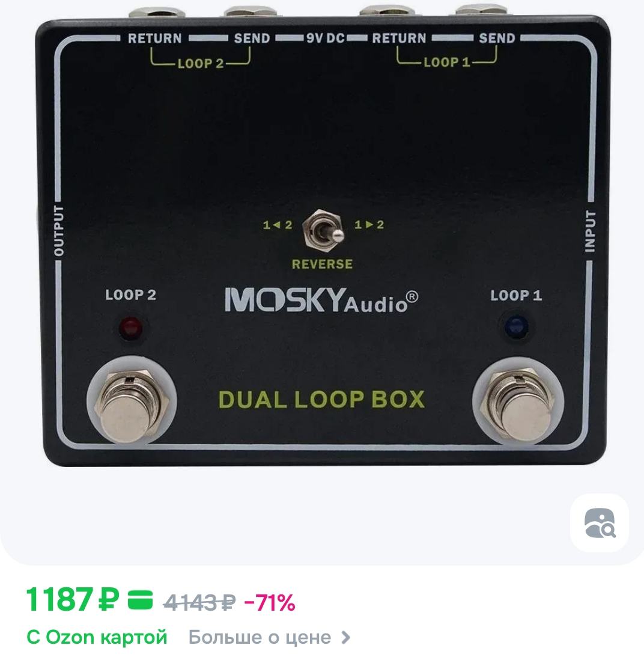Click the -71% discount badge

[x=269, y=602]
